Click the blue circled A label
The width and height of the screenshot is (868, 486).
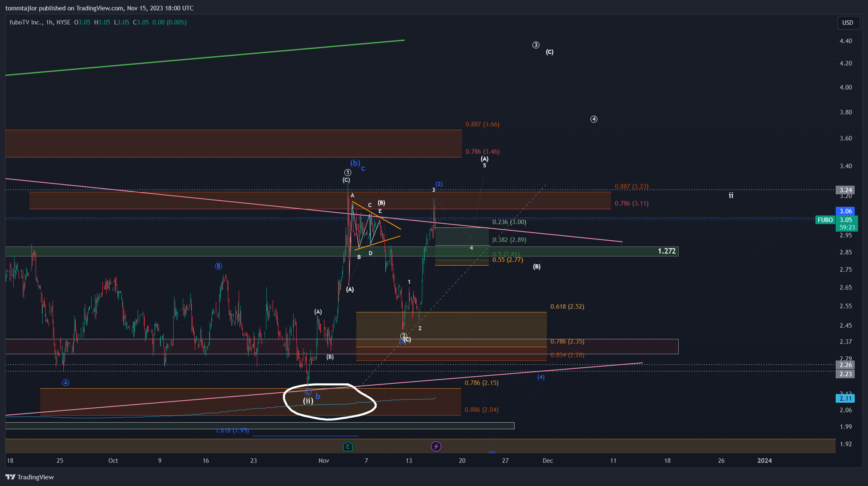(x=65, y=383)
